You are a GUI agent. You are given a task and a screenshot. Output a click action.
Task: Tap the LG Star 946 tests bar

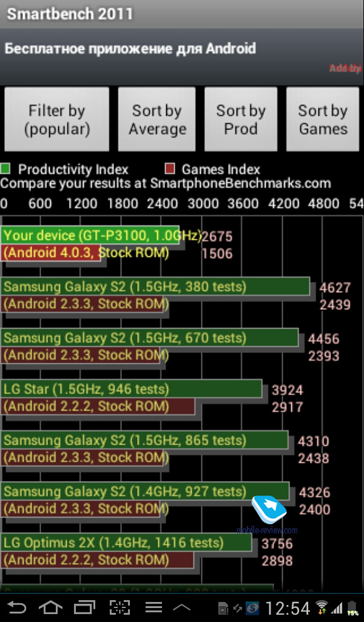coord(132,388)
